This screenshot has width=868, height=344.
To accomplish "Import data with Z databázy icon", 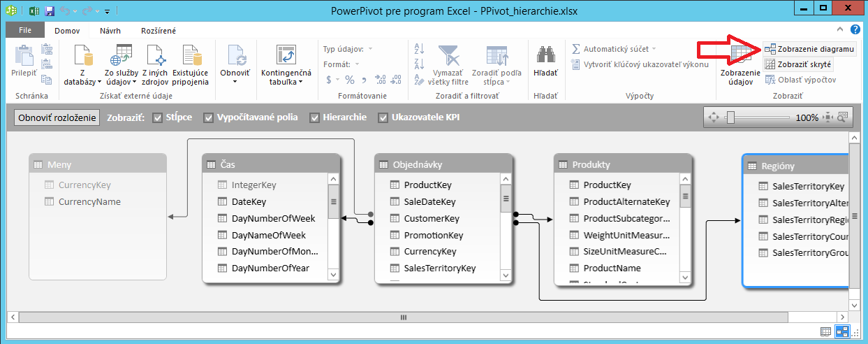I will pyautogui.click(x=82, y=55).
